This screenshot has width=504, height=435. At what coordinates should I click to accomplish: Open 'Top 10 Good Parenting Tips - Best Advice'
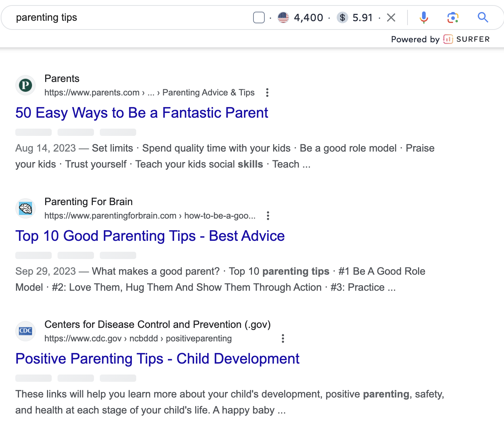point(150,236)
